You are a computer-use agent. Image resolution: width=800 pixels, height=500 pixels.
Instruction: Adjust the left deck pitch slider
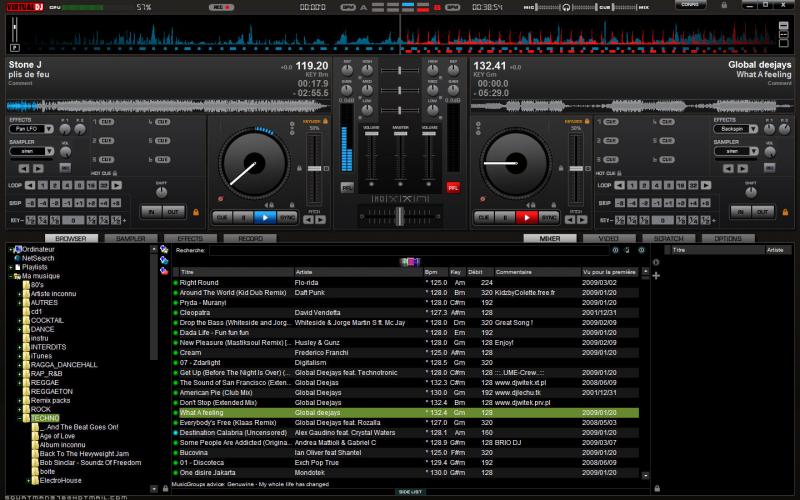coord(314,168)
